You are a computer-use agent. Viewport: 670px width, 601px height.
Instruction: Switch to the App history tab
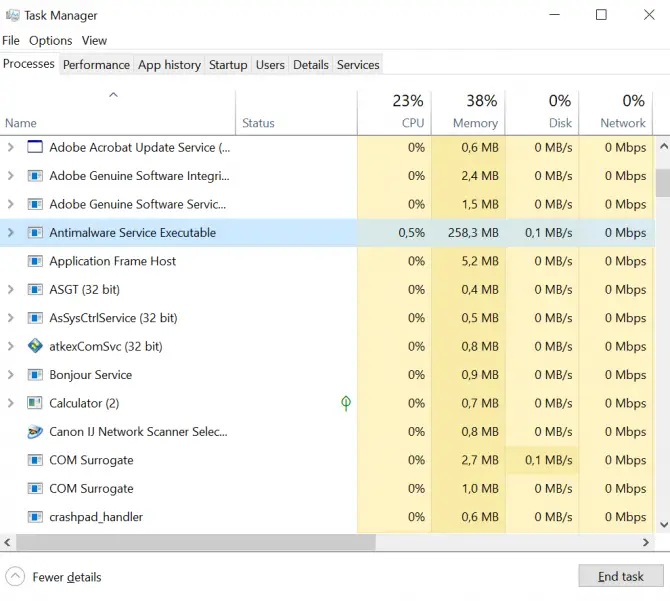tap(169, 65)
